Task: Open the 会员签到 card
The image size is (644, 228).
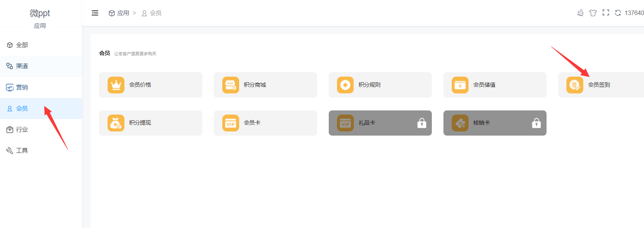Action: click(x=601, y=85)
